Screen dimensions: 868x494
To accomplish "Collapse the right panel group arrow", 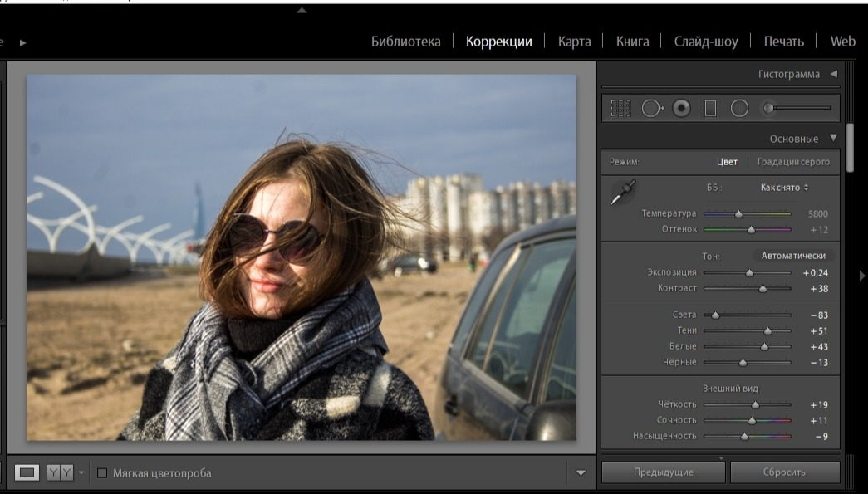I will [861, 276].
